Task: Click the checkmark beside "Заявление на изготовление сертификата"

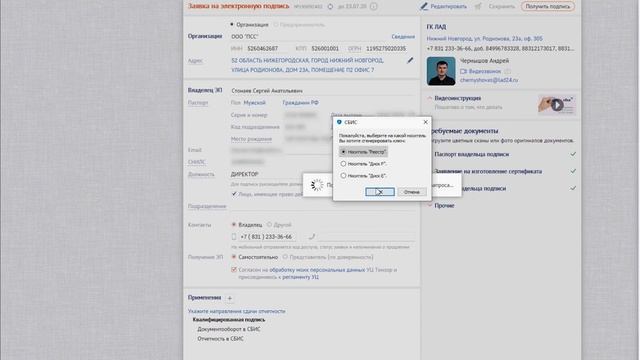Action: (573, 171)
